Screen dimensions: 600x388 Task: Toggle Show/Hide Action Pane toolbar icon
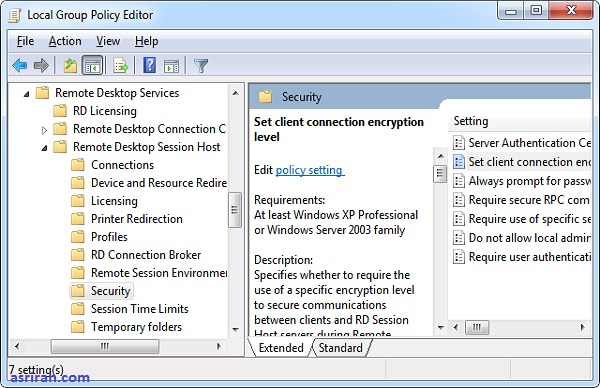(171, 66)
